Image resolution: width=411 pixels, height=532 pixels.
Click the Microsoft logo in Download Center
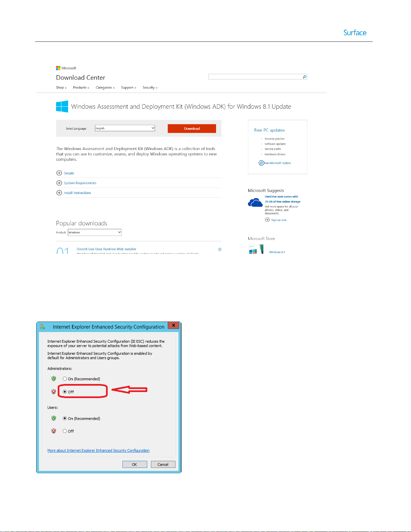[66, 68]
